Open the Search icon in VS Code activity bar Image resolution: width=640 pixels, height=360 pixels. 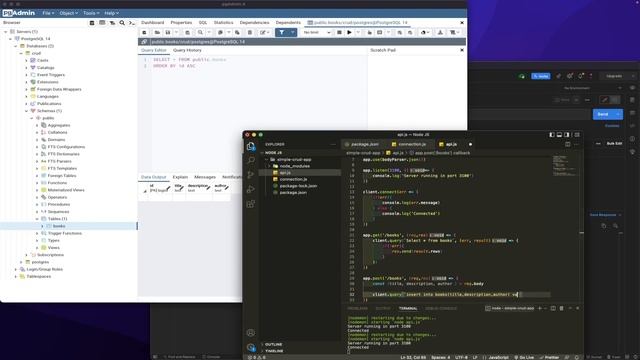point(251,160)
